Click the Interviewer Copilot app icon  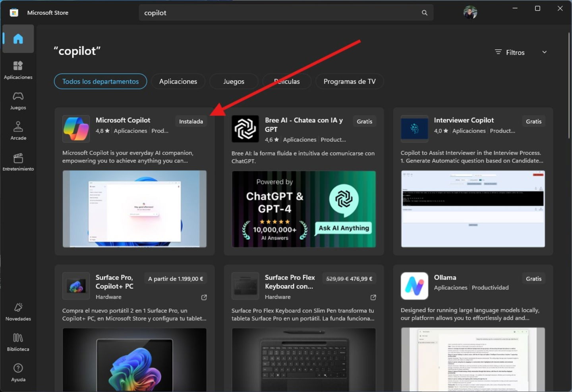tap(414, 129)
